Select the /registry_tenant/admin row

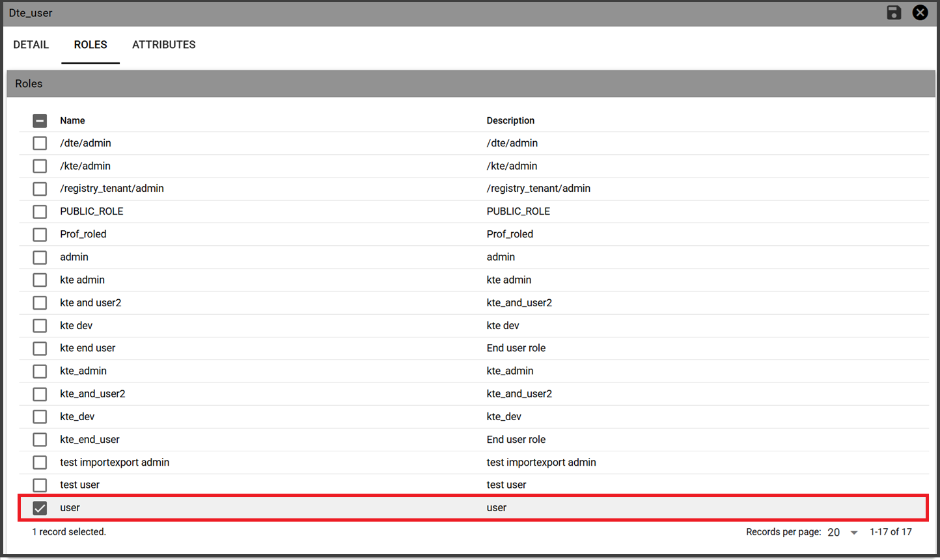point(474,189)
